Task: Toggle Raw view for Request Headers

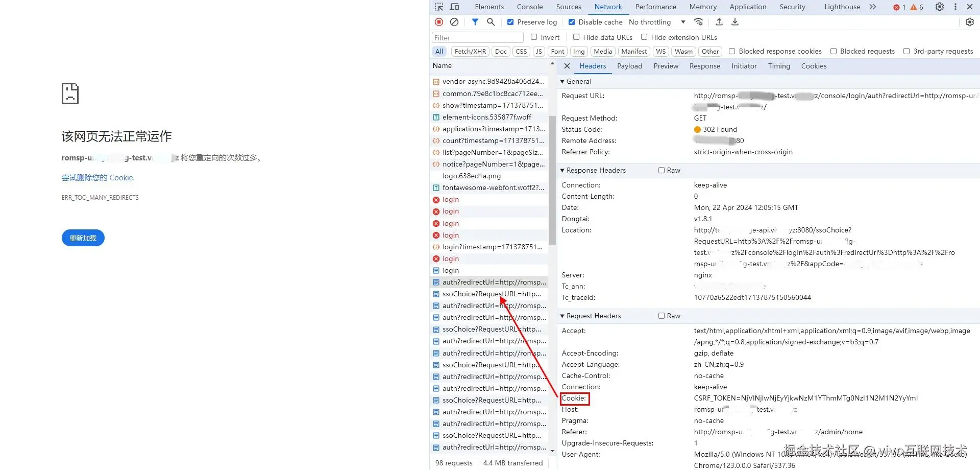Action: tap(661, 316)
